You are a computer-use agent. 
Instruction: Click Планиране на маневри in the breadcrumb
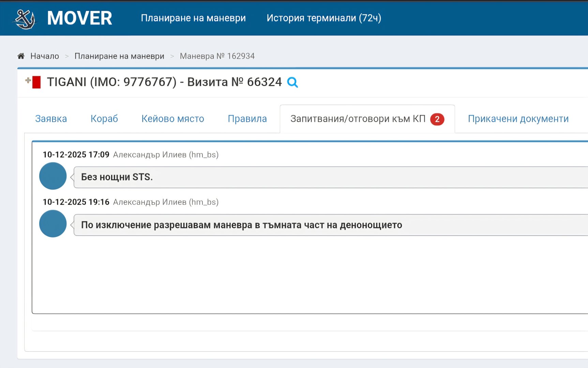click(x=119, y=56)
